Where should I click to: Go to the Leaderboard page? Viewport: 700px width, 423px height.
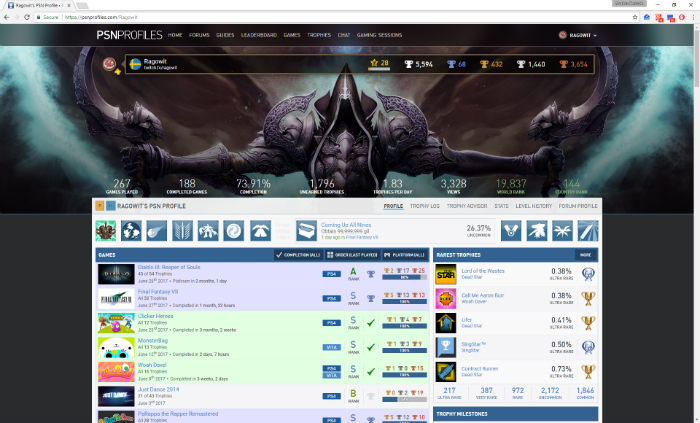pos(259,35)
